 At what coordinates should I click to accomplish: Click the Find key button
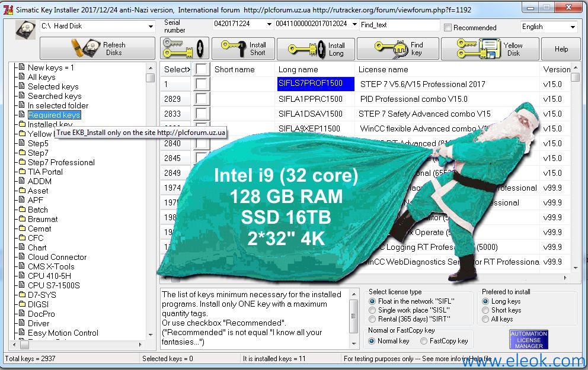398,49
